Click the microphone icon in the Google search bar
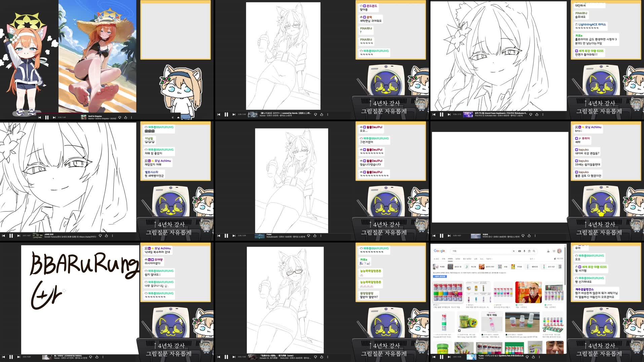 (524, 251)
